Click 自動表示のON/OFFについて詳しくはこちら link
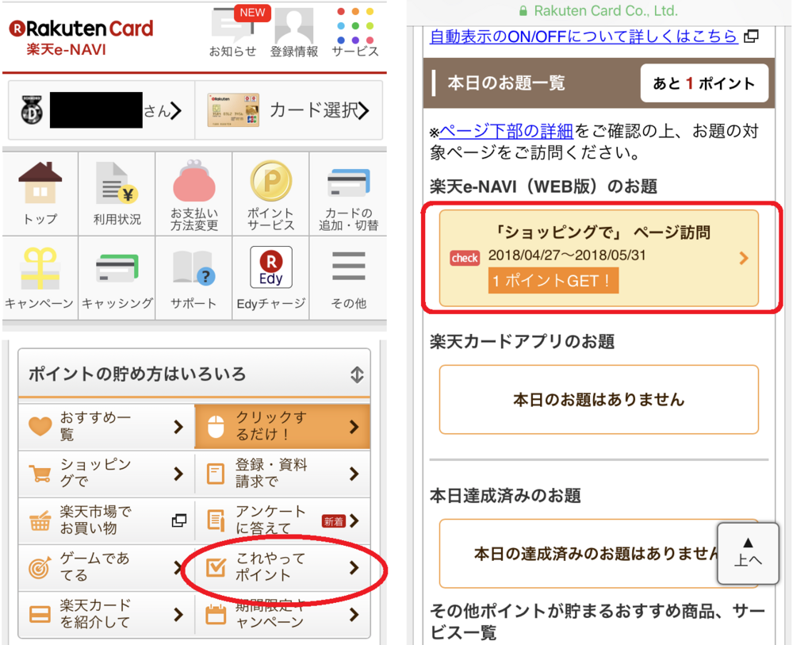The width and height of the screenshot is (812, 645). coord(584,36)
